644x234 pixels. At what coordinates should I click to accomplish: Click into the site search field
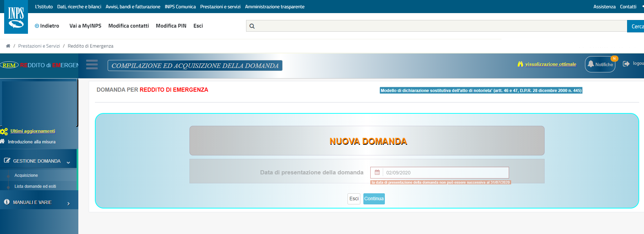pyautogui.click(x=437, y=26)
